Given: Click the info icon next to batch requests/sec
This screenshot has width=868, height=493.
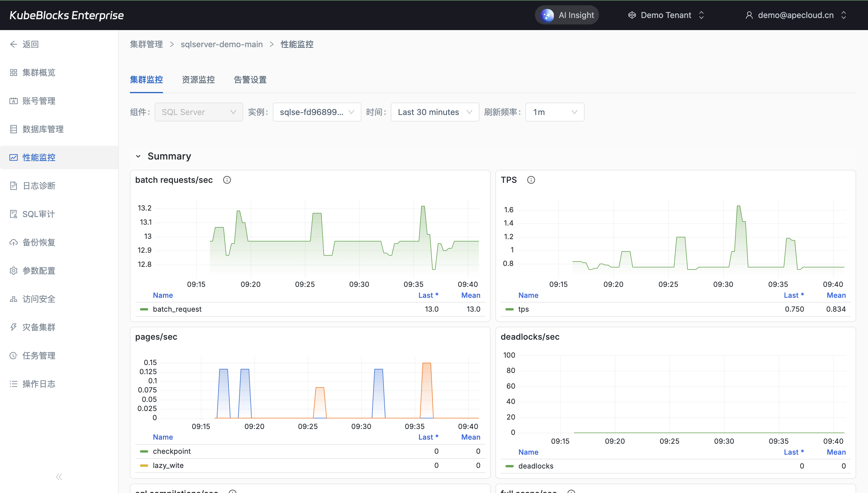Looking at the screenshot, I should click(x=227, y=180).
